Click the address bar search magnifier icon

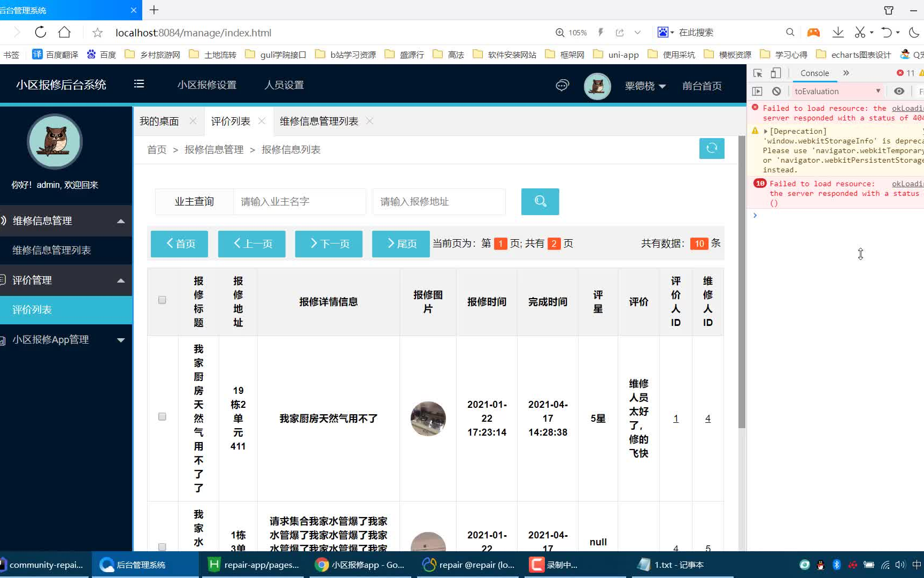790,33
